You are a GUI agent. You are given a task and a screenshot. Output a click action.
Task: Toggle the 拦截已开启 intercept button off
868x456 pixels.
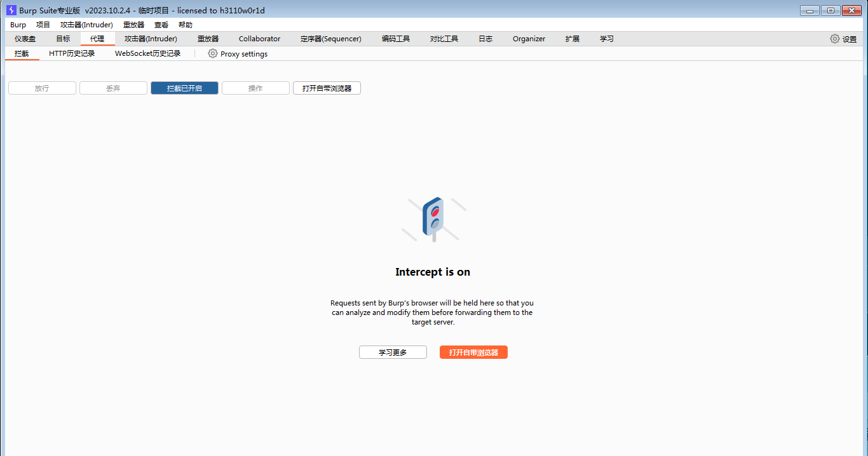(184, 88)
